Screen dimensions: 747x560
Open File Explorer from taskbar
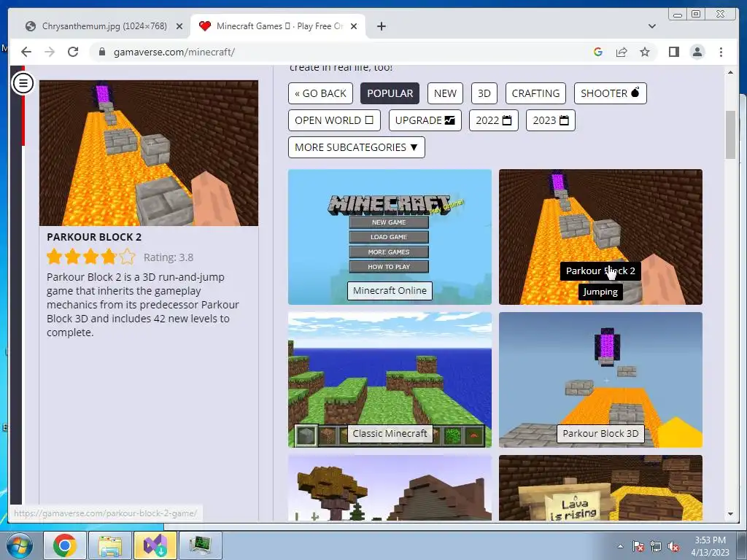tap(110, 545)
